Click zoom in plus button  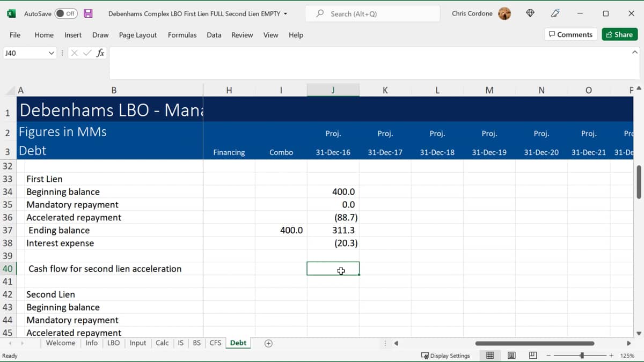point(611,356)
